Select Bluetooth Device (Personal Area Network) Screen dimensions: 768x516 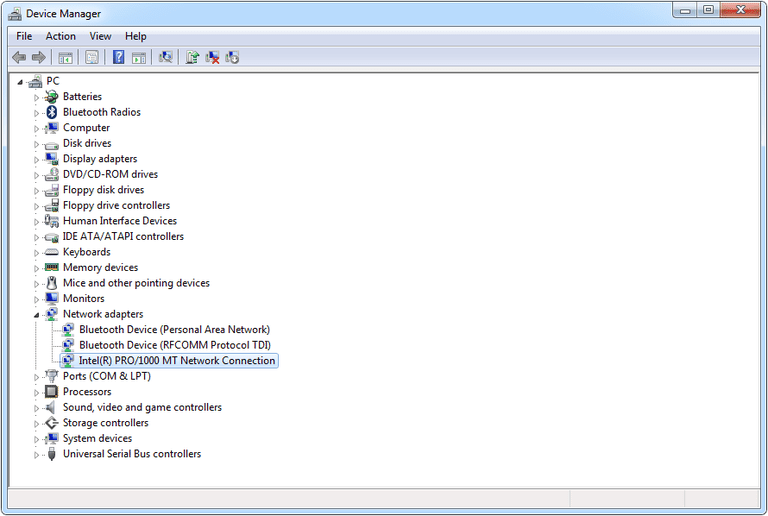click(x=174, y=329)
